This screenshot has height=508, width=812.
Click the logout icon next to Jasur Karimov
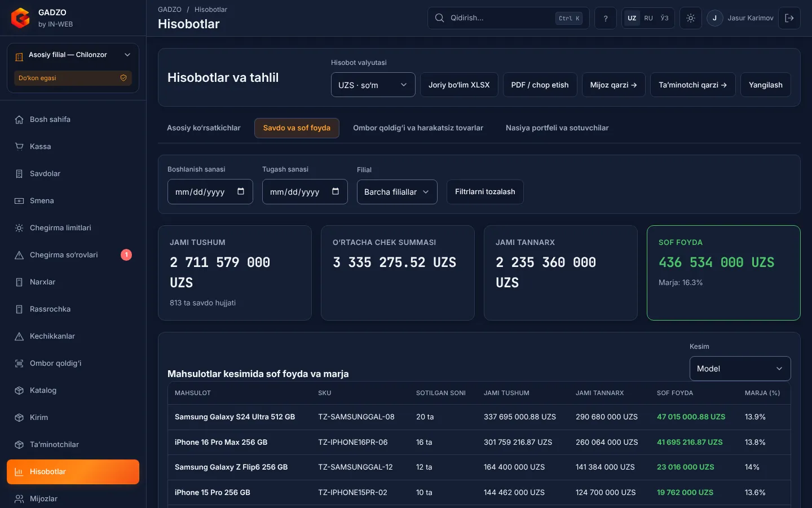point(789,18)
